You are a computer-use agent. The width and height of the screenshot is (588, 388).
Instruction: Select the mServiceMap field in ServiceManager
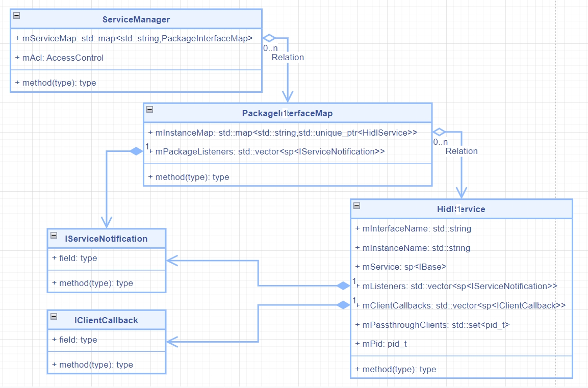(x=134, y=38)
